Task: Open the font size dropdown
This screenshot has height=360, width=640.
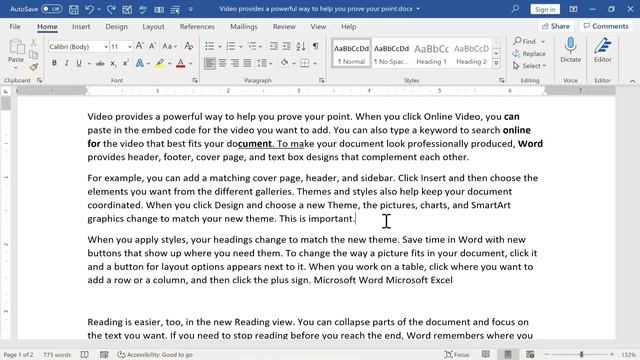Action: click(129, 47)
